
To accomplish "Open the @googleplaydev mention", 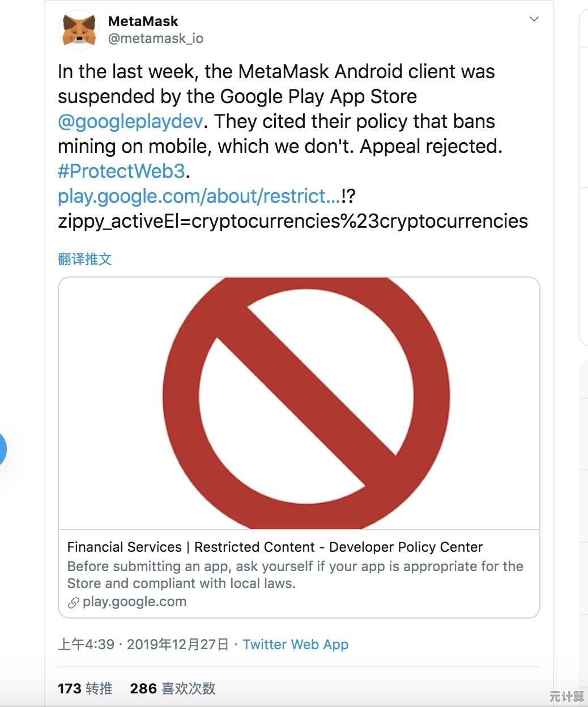I will pos(130,121).
